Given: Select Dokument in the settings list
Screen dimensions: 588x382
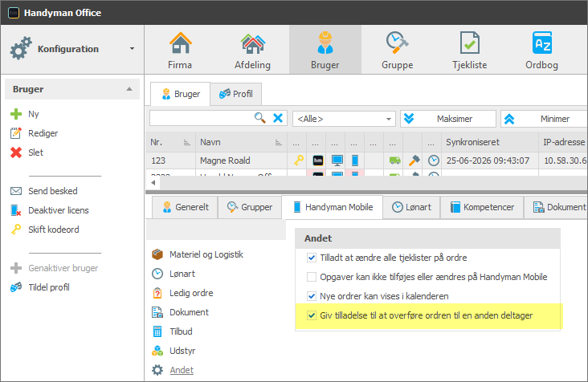Looking at the screenshot, I should (181, 312).
